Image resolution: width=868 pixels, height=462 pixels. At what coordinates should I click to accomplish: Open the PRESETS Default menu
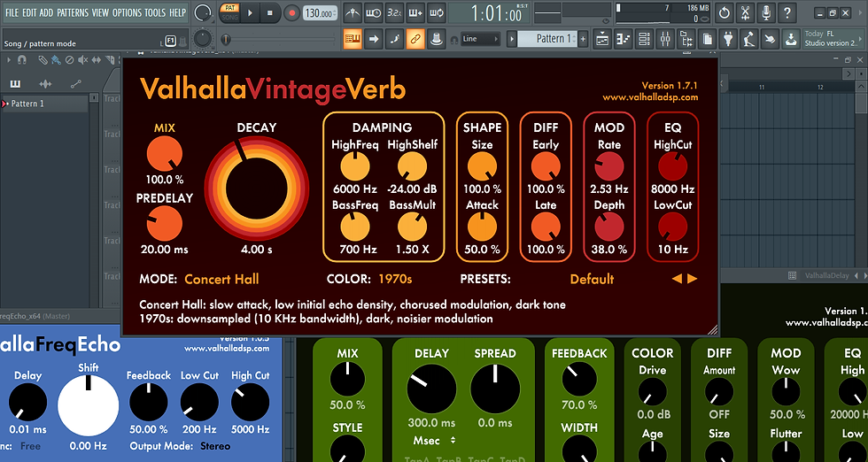pos(592,279)
